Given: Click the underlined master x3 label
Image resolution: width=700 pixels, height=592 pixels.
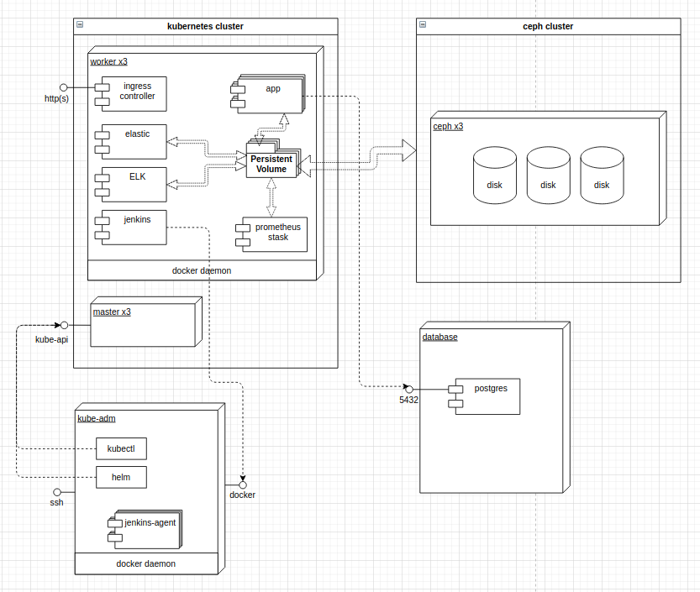Looking at the screenshot, I should point(111,312).
